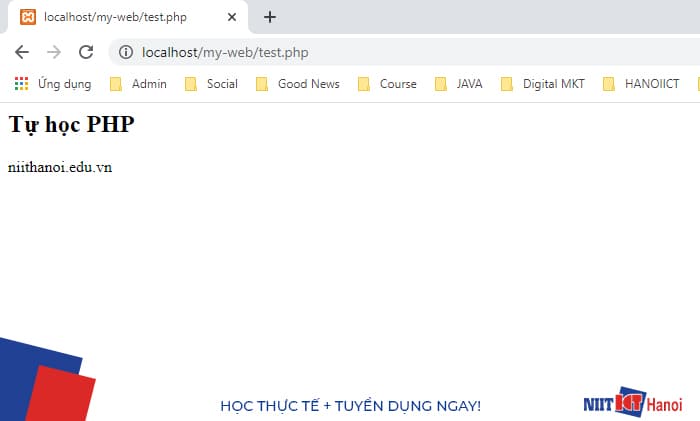700x421 pixels.
Task: Focus the address bar URL field
Action: click(x=404, y=52)
